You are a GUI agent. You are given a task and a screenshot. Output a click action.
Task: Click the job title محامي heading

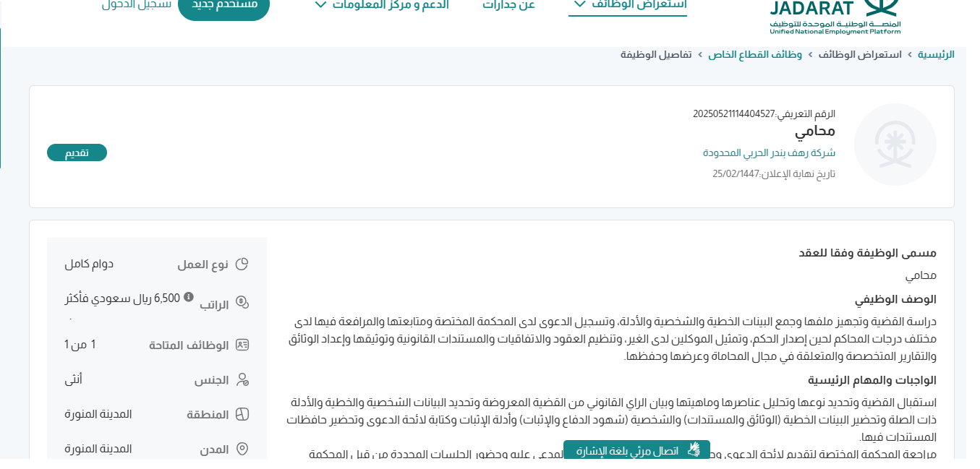click(815, 132)
